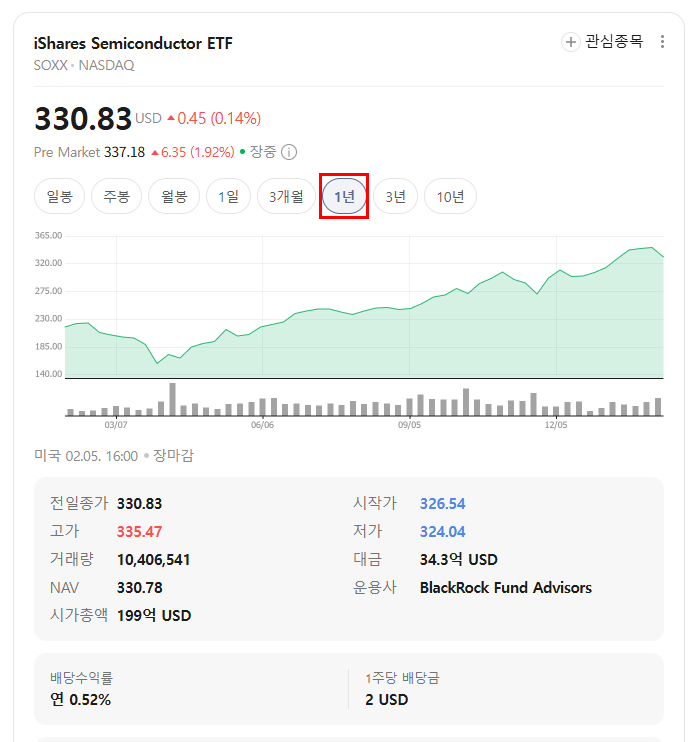The width and height of the screenshot is (691, 742).
Task: Open the three-dot more options menu
Action: tap(662, 42)
